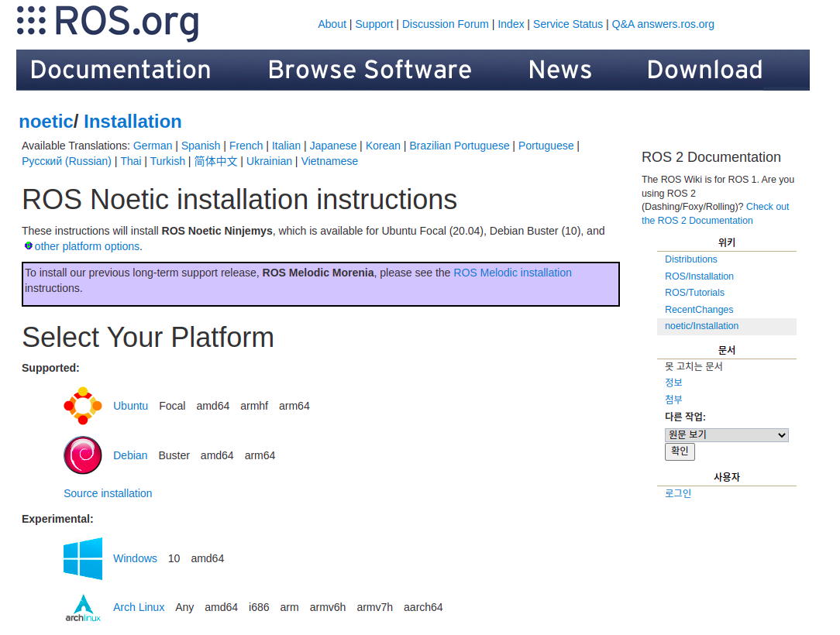Switch to Italian translation
The height and width of the screenshot is (635, 840).
(x=286, y=146)
